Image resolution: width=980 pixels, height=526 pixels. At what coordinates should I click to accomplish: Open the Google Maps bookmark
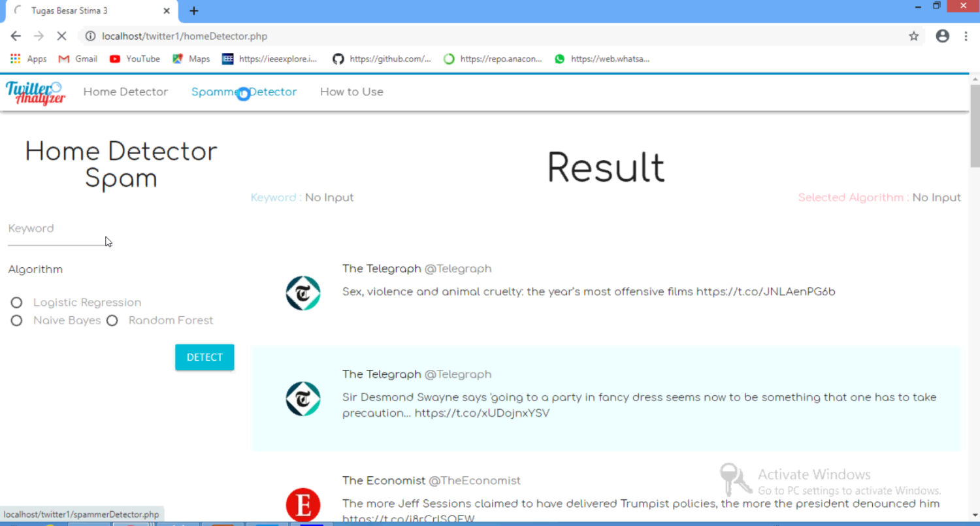tap(191, 59)
